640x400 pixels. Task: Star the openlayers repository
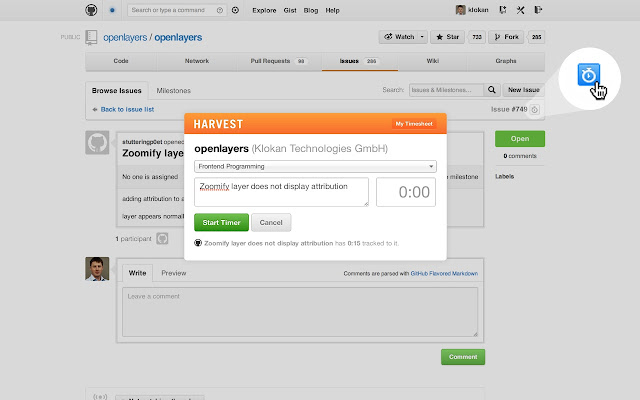click(x=447, y=37)
